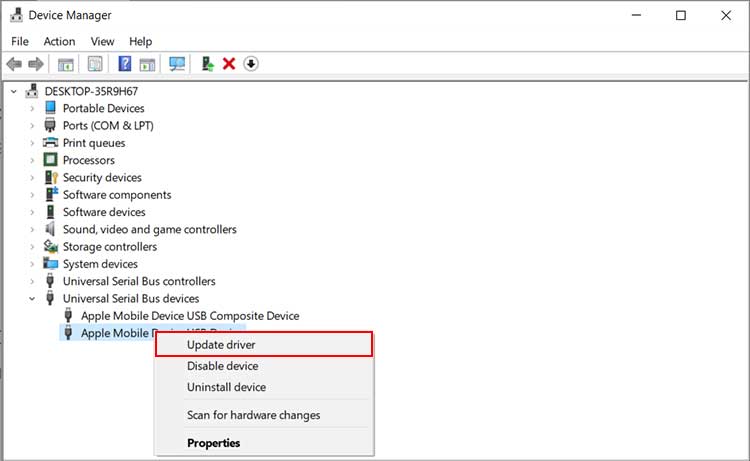The width and height of the screenshot is (750, 461).
Task: Select the DESKTOP-35R9H67 label
Action: coord(91,91)
